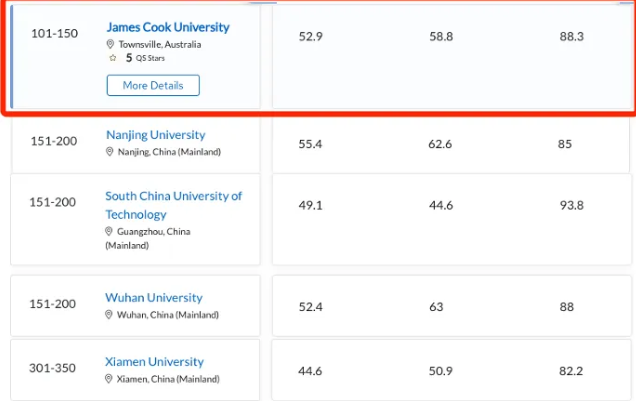Click James Cook University's 88.3 score
The height and width of the screenshot is (401, 636).
571,37
